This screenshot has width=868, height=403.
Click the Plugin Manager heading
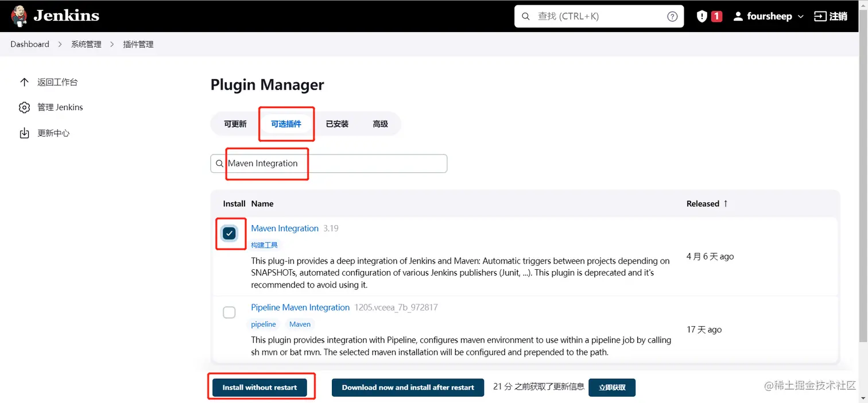(x=268, y=85)
